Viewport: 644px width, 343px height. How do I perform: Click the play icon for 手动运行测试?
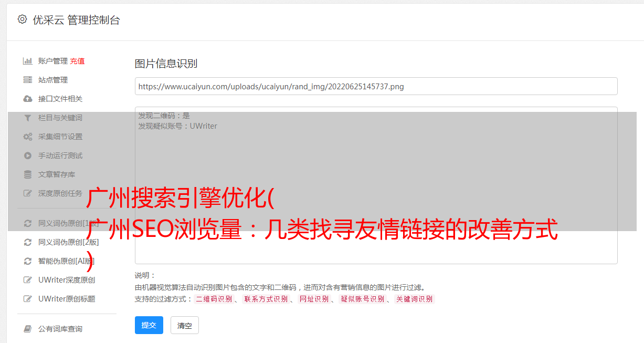pyautogui.click(x=28, y=155)
